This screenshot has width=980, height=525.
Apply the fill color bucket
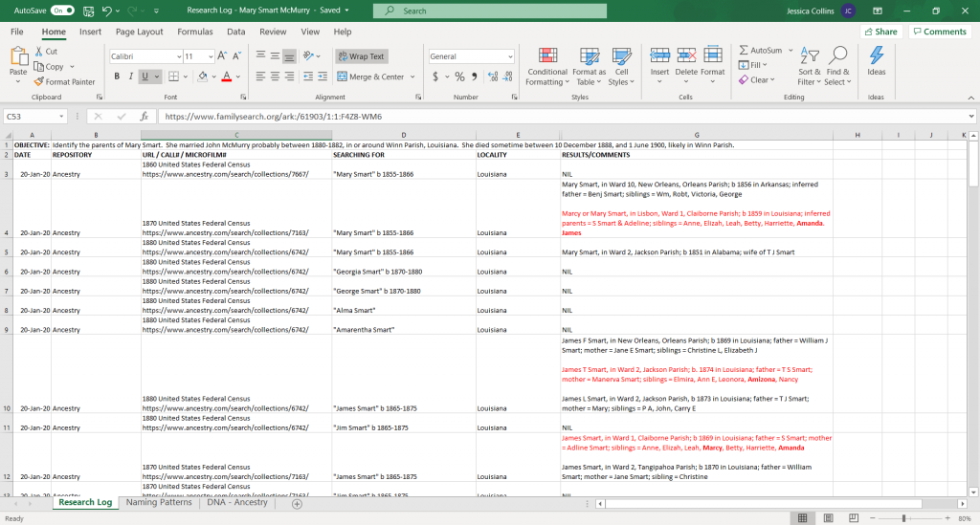point(202,77)
